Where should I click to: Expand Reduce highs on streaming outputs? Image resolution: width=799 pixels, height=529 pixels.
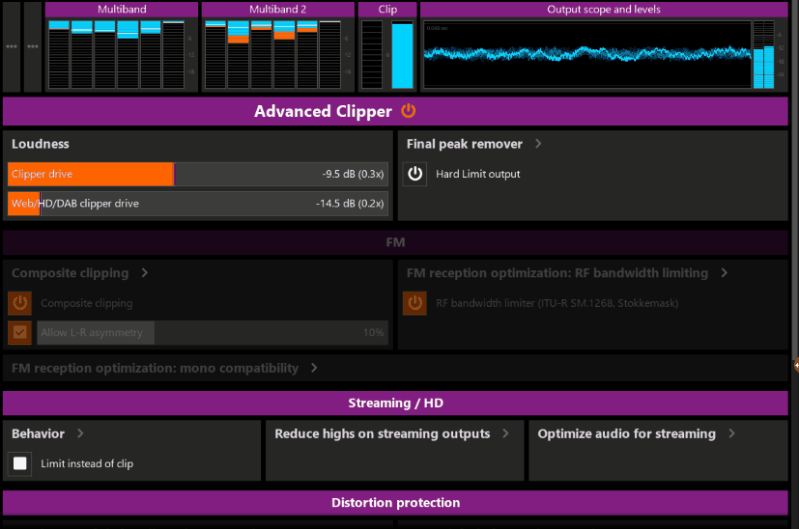pos(506,434)
